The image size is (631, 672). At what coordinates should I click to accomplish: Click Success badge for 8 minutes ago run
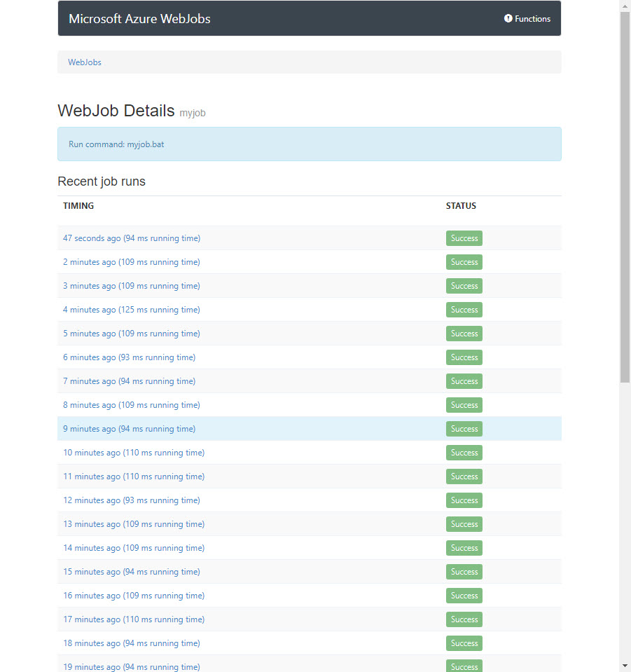point(464,405)
